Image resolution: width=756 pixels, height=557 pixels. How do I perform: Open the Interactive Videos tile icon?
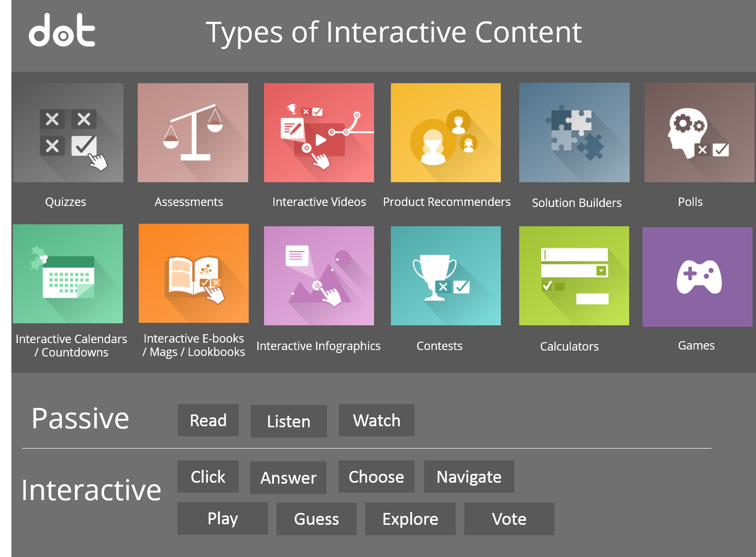(x=319, y=133)
